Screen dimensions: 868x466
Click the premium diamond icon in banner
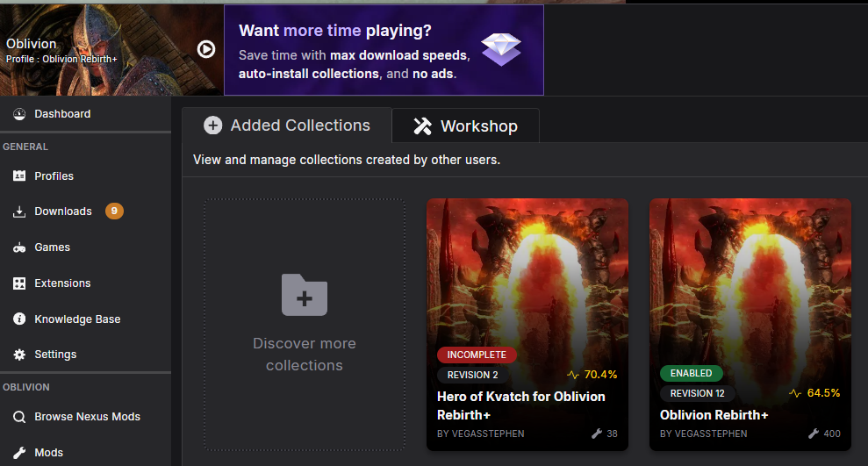500,49
